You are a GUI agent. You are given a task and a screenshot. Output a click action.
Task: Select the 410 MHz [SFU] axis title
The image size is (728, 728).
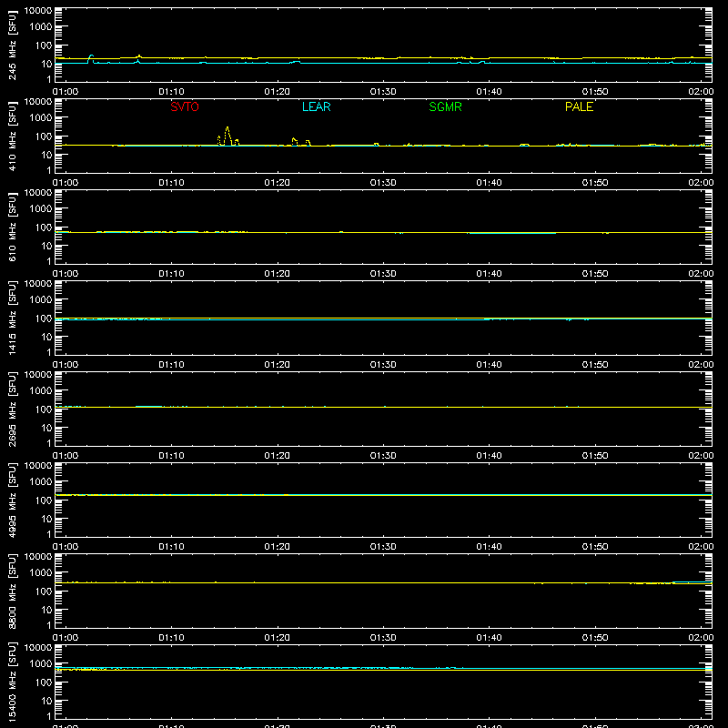pyautogui.click(x=13, y=136)
